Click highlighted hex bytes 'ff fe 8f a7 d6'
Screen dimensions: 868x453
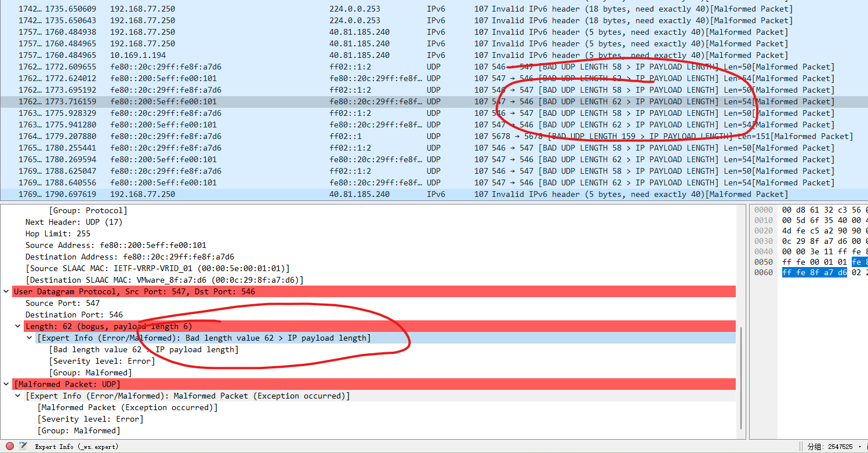(x=814, y=272)
